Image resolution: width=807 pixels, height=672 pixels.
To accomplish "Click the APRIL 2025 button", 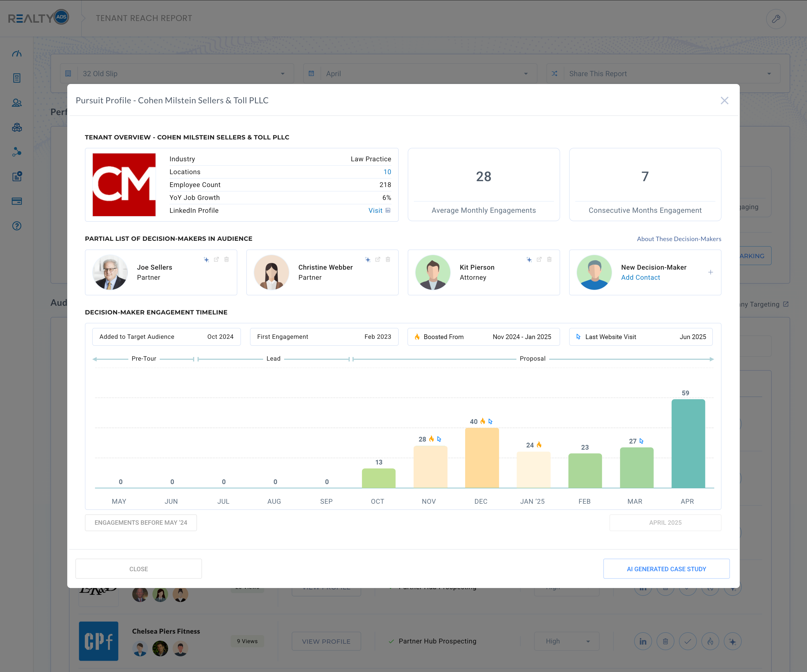I will tap(665, 523).
